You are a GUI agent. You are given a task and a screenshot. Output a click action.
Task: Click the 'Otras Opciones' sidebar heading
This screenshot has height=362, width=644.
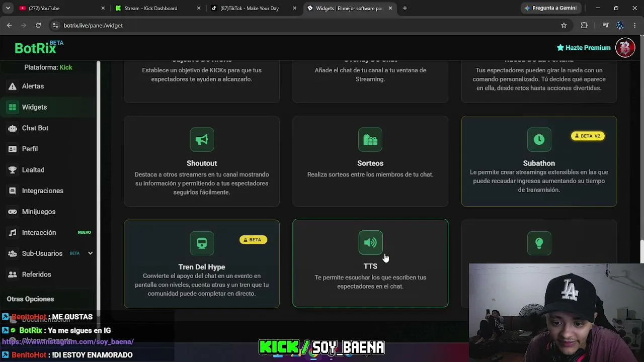[x=30, y=299]
